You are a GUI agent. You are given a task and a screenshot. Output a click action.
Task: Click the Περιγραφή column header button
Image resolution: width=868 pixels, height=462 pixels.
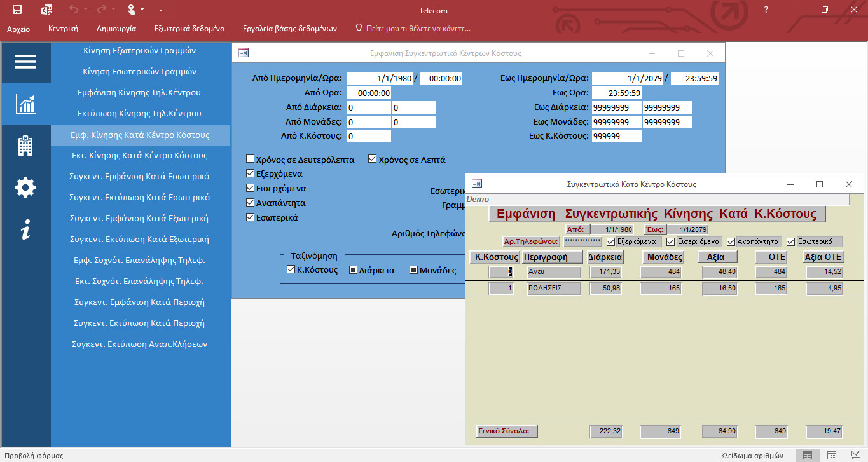tap(552, 257)
